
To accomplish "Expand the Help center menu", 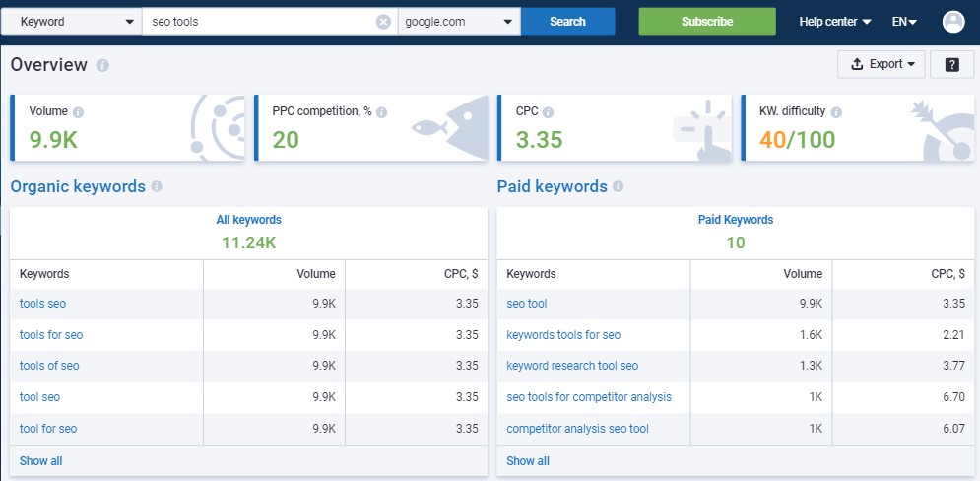I will 835,22.
